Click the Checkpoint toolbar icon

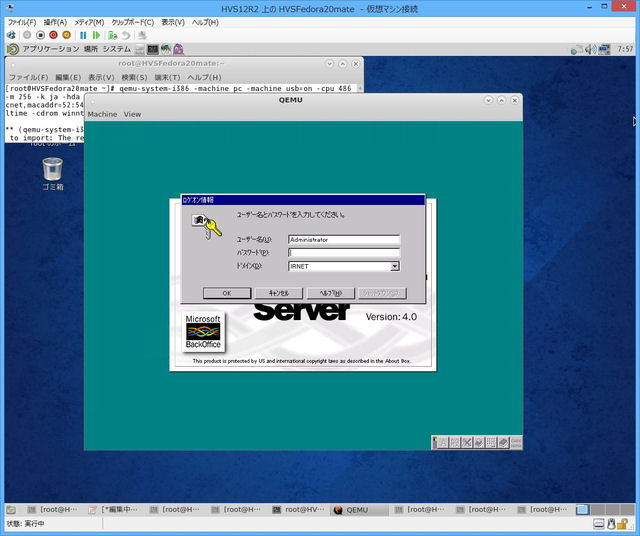(x=113, y=35)
